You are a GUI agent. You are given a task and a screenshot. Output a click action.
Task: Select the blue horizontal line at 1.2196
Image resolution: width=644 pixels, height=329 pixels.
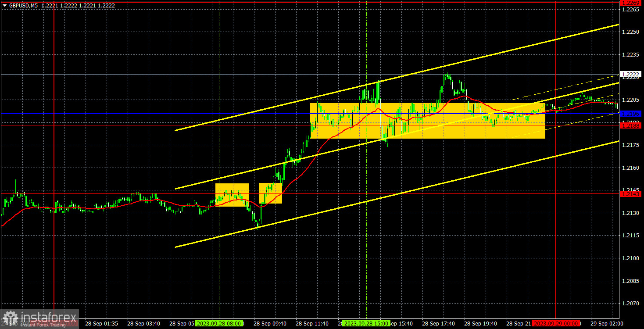coord(309,114)
